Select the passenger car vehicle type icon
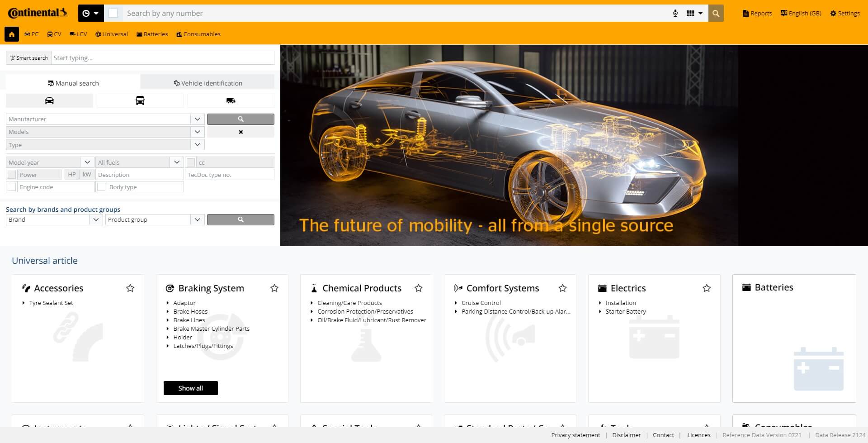 point(49,100)
